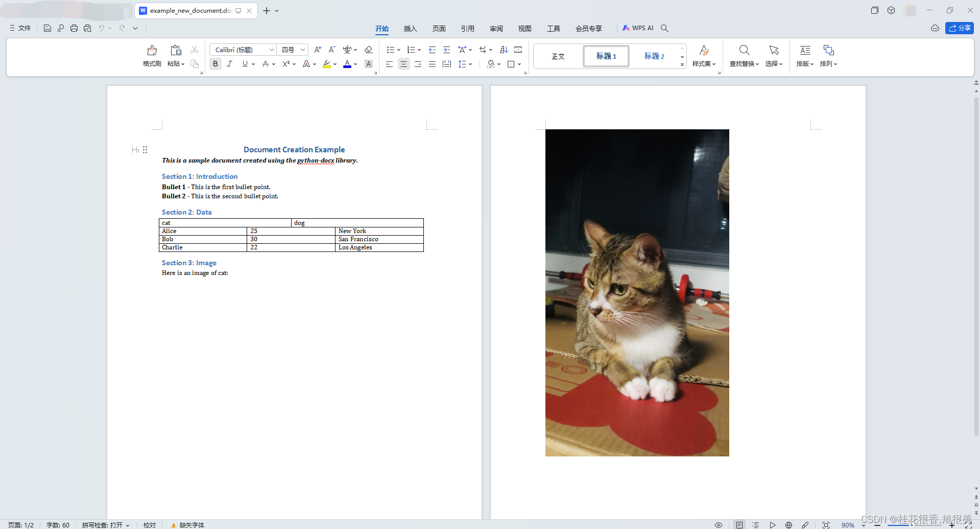Click the sort A-Z icon
This screenshot has width=980, height=529.
tap(504, 50)
